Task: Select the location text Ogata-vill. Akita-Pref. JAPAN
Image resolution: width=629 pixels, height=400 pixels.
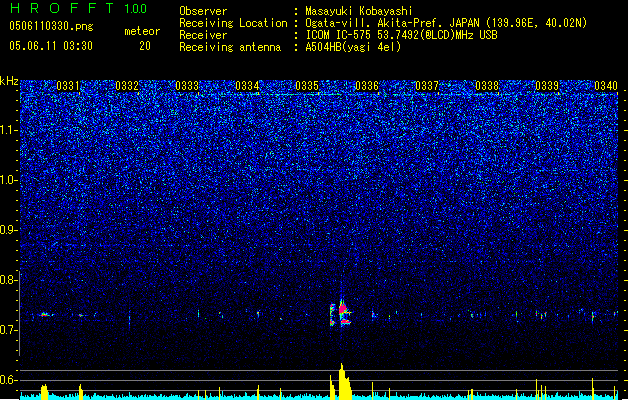Action: click(393, 23)
